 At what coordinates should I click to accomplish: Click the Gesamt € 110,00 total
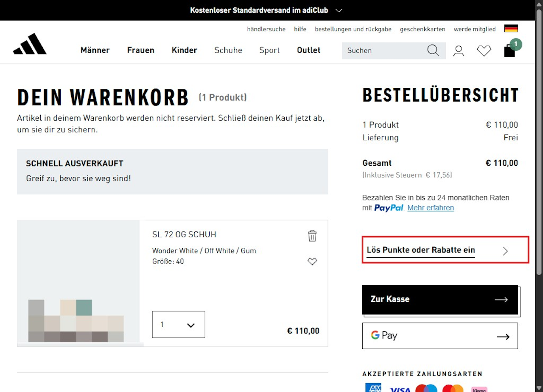click(x=440, y=163)
